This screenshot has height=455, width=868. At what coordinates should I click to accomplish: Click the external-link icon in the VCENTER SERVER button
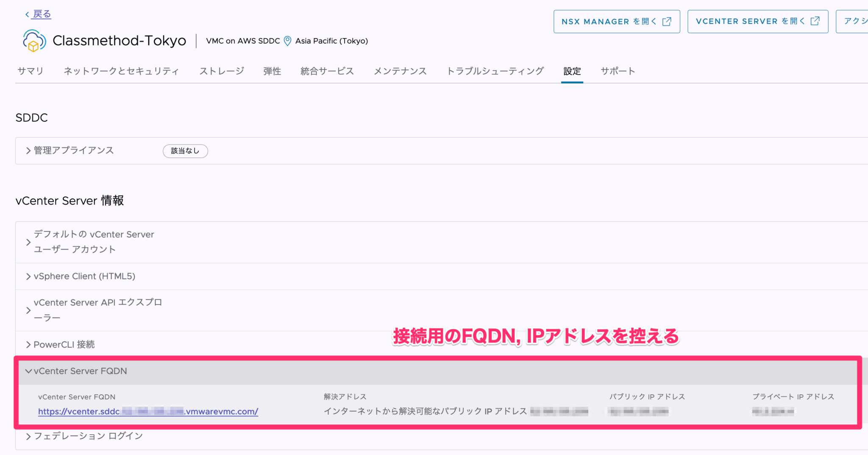(815, 21)
